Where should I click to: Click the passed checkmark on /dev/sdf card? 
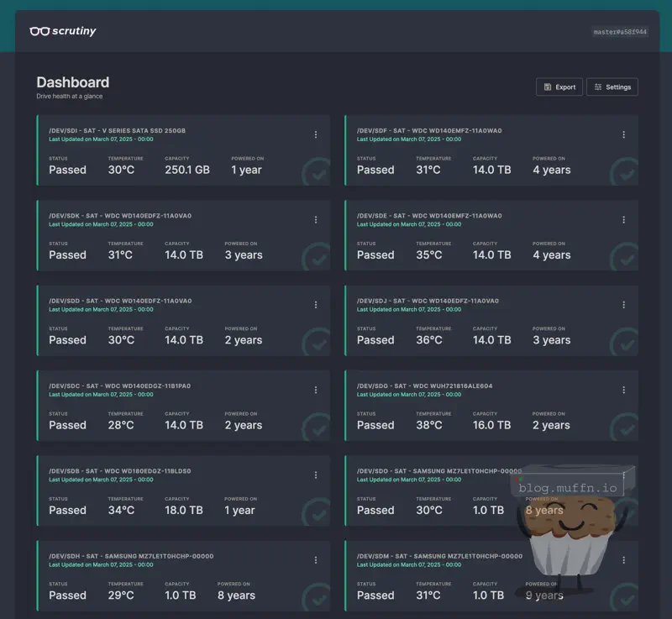(x=623, y=172)
